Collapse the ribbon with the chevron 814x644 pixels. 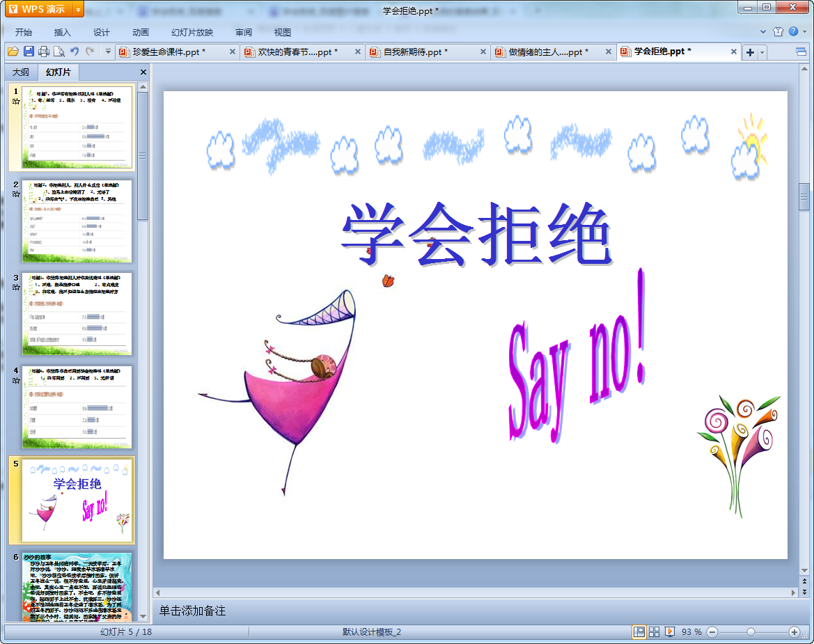763,31
